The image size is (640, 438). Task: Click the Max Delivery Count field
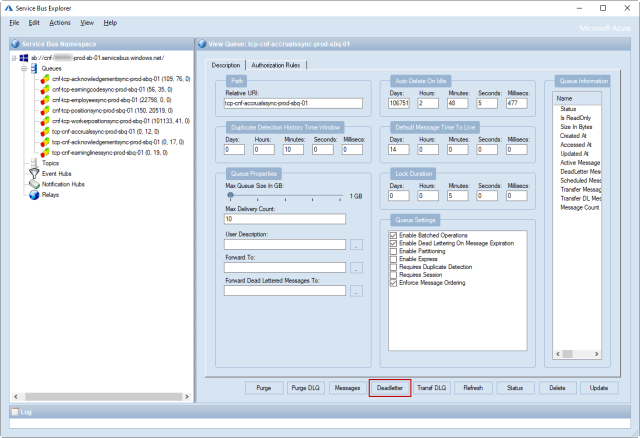click(283, 219)
